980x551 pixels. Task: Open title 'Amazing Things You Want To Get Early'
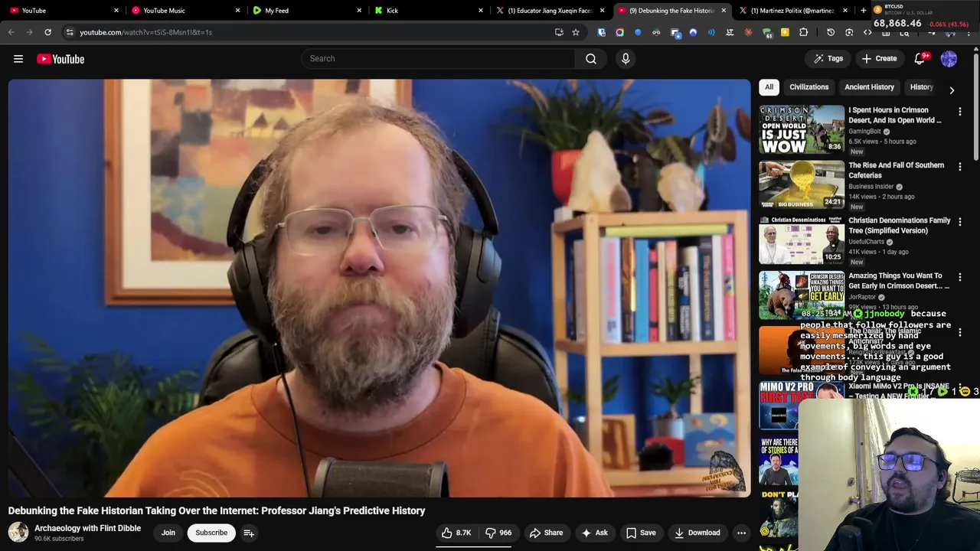click(x=897, y=280)
